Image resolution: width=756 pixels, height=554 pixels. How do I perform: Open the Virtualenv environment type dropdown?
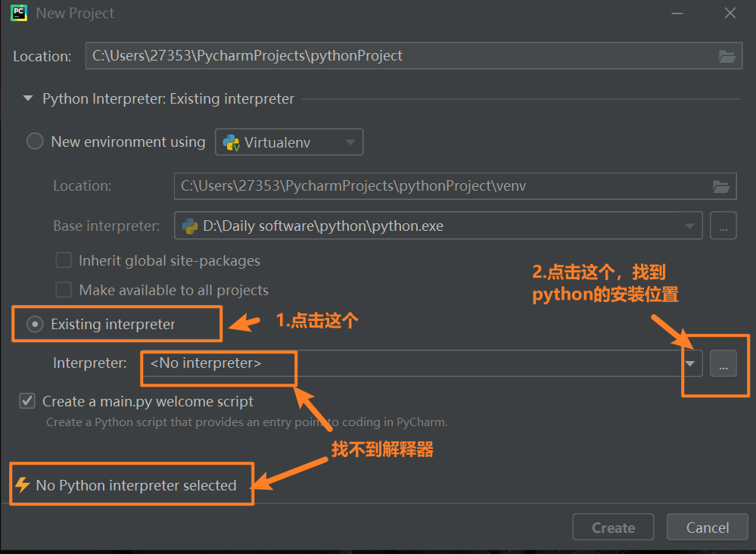(289, 142)
